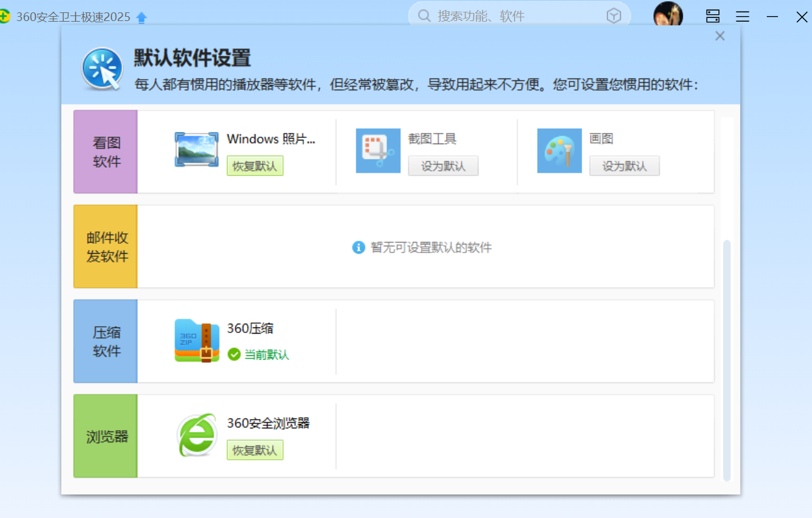This screenshot has width=812, height=518.
Task: Select the 邮件收发软件 category tab
Action: coord(106,246)
